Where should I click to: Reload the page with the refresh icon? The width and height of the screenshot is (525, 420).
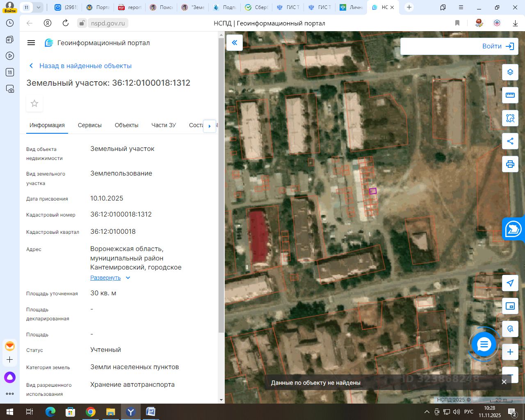66,23
